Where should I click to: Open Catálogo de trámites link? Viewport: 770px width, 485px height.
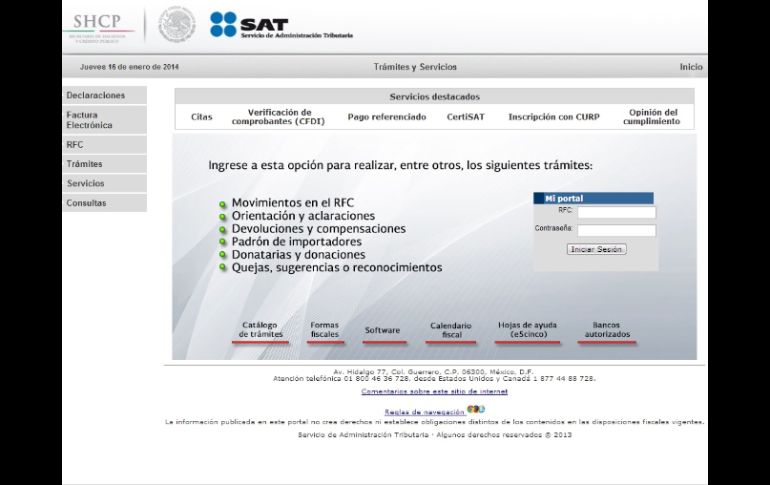click(261, 330)
